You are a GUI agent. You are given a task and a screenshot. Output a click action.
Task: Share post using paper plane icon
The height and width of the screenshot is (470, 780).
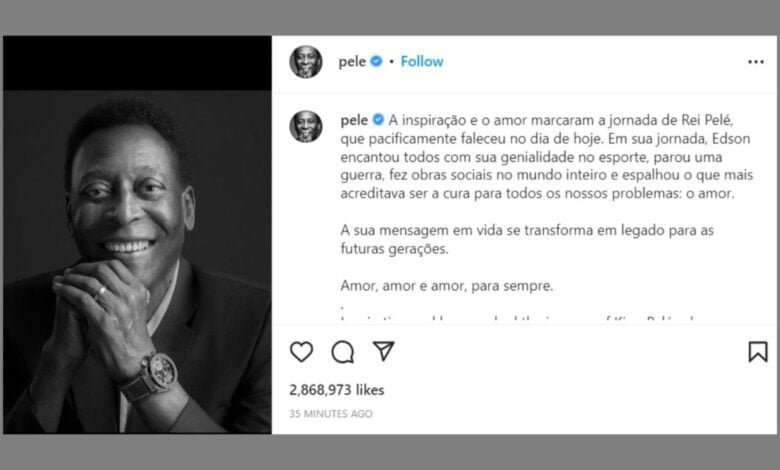(x=384, y=351)
